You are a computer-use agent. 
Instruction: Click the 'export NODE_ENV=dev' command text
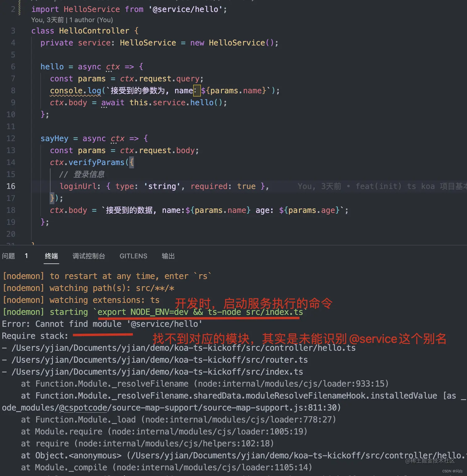[143, 312]
